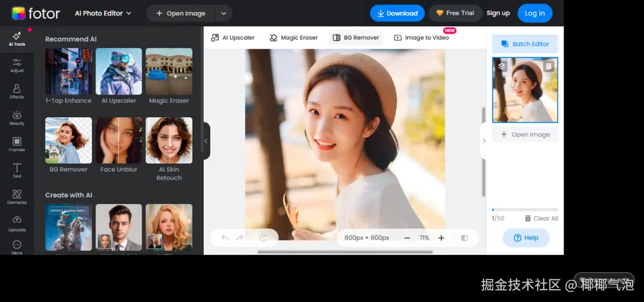Click the Recommend AI heading

point(71,39)
